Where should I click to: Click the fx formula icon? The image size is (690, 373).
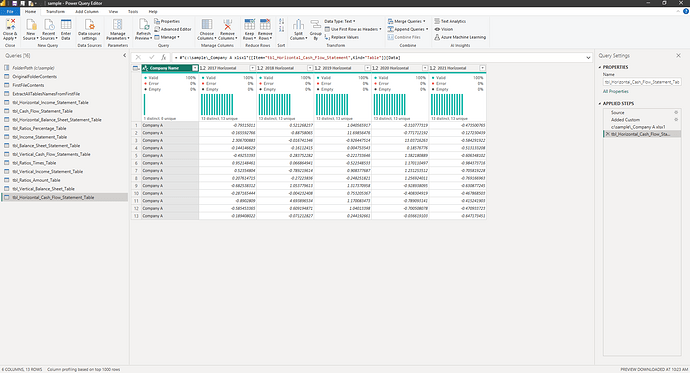(x=164, y=57)
